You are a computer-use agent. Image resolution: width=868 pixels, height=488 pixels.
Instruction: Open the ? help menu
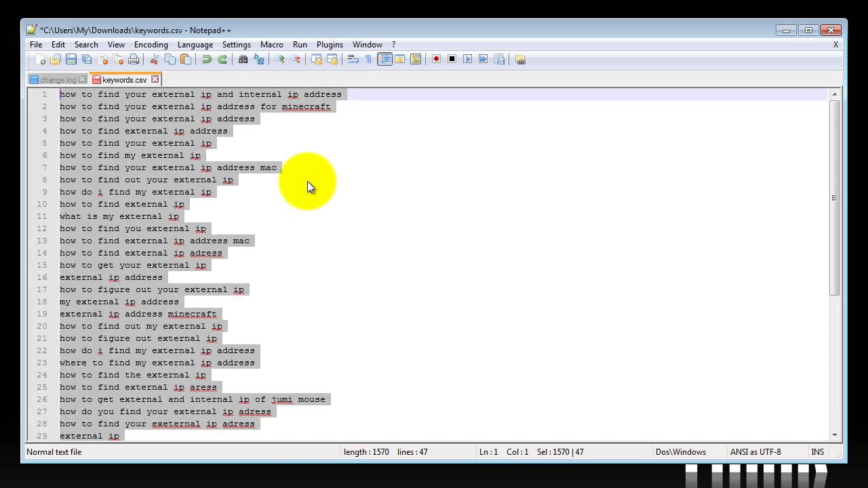(393, 45)
